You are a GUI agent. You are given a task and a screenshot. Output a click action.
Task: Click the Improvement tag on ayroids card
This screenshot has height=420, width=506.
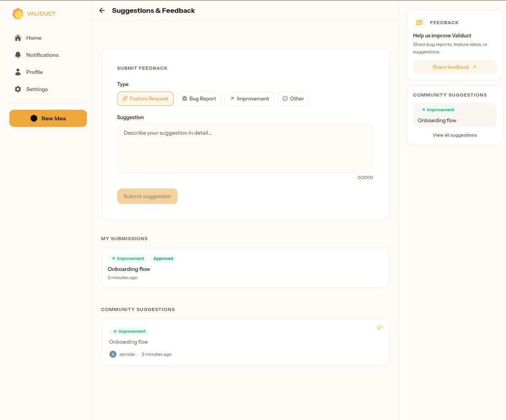[129, 332]
